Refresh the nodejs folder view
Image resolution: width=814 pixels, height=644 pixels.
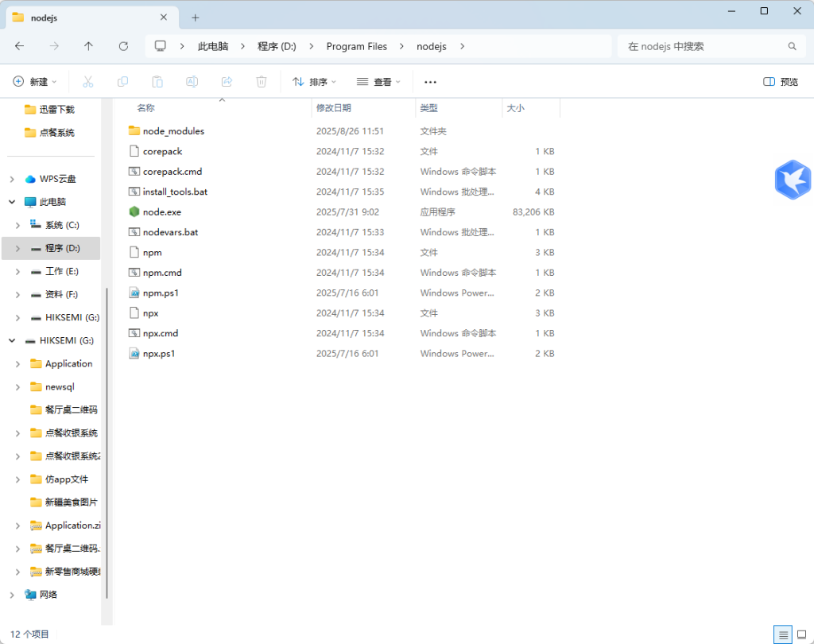[x=123, y=46]
